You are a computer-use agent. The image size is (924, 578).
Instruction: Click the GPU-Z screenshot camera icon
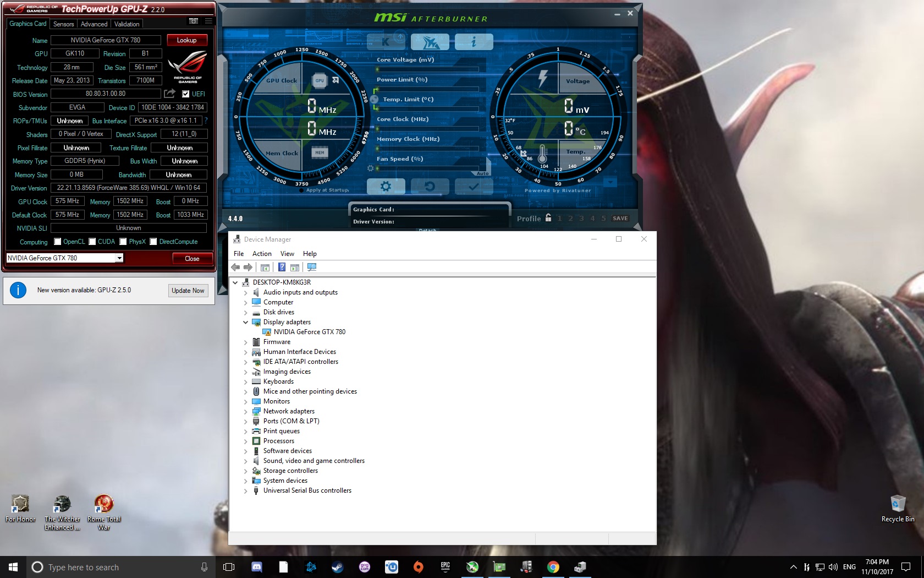[194, 21]
